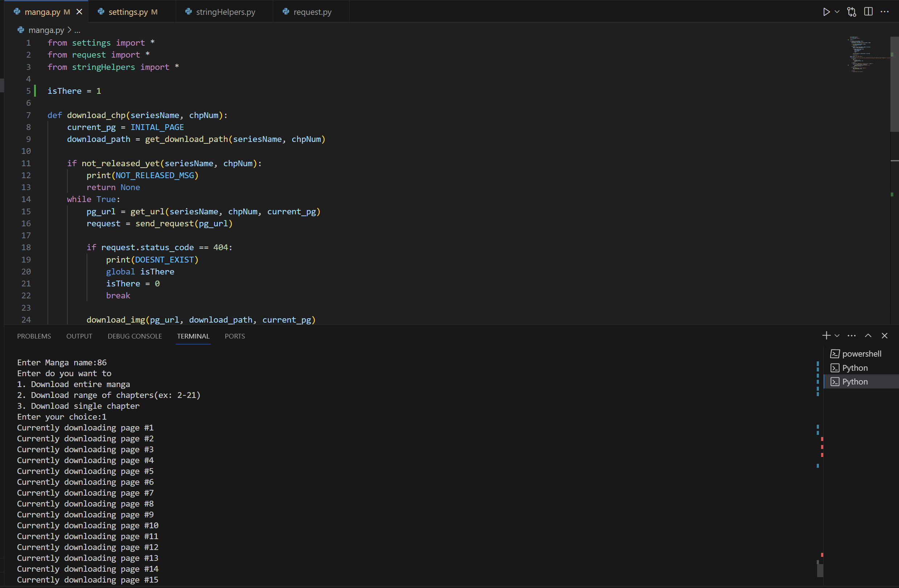899x588 pixels.
Task: Open terminal panel more actions ellipsis
Action: [852, 336]
